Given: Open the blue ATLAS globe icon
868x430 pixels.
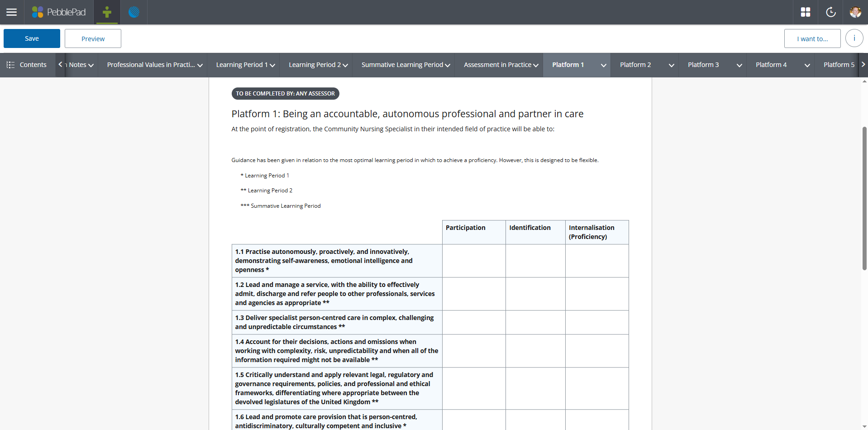Looking at the screenshot, I should (x=134, y=12).
